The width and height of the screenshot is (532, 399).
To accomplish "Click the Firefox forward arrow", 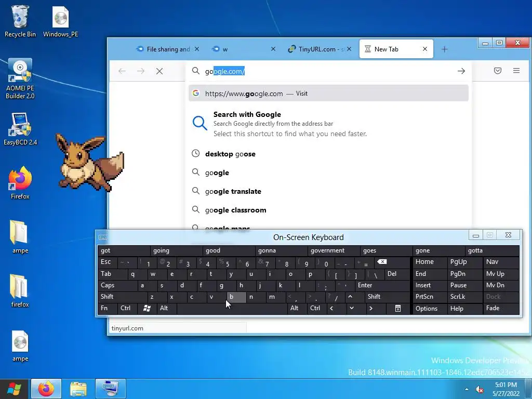I will pyautogui.click(x=141, y=71).
